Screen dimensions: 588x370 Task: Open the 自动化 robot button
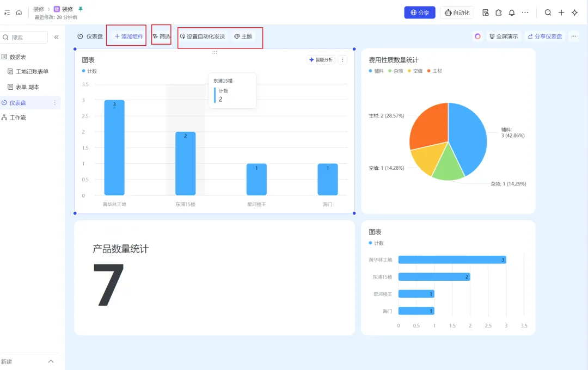(457, 13)
